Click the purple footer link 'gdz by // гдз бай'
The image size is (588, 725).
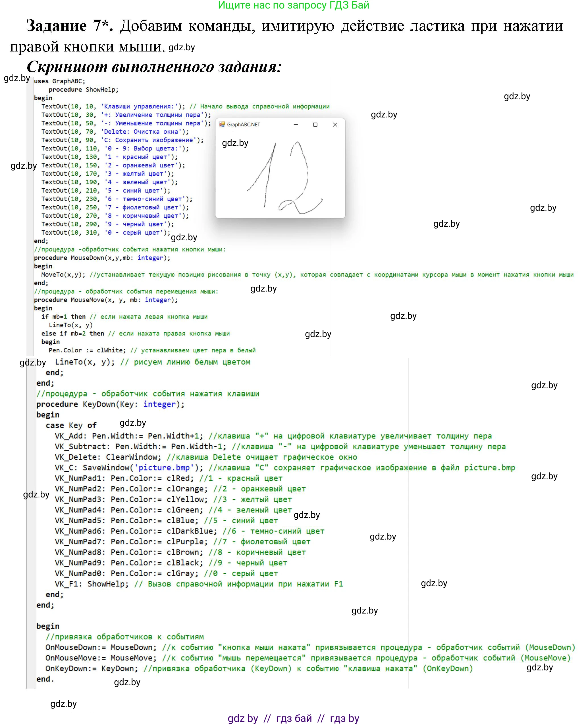tap(293, 718)
